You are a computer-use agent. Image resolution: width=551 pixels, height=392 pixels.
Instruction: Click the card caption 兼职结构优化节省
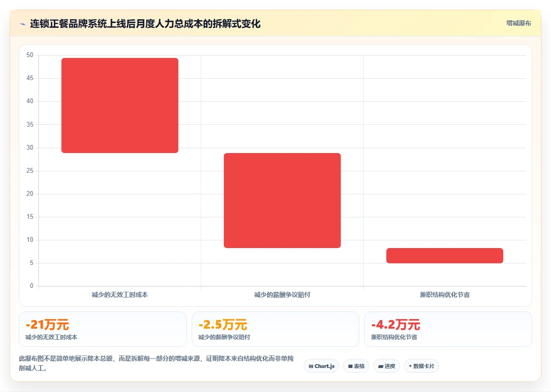coord(394,337)
